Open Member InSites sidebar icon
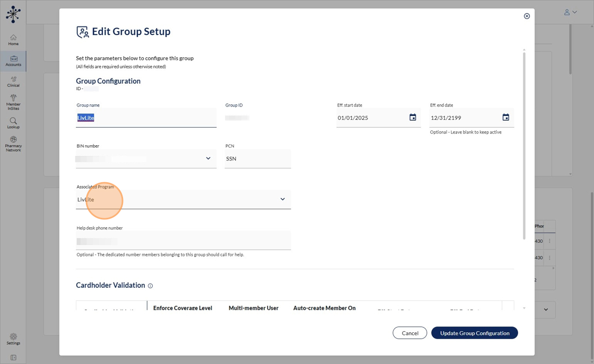This screenshot has height=364, width=594. pos(13,101)
